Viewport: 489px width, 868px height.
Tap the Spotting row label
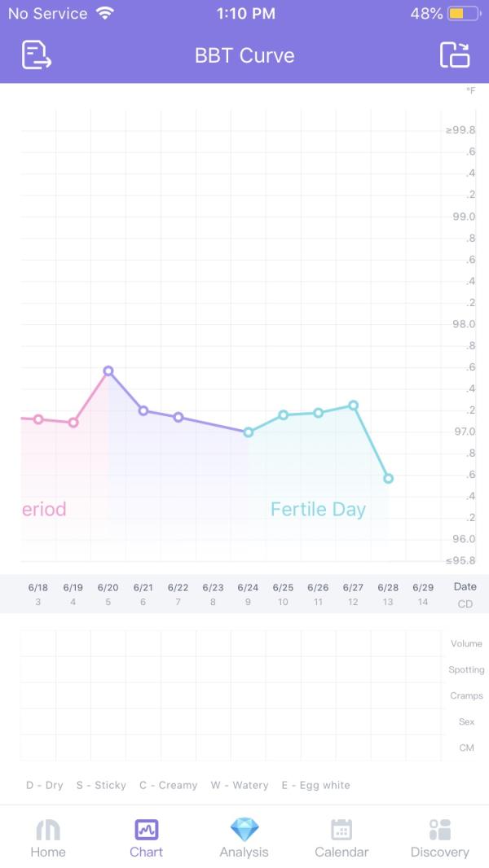466,669
